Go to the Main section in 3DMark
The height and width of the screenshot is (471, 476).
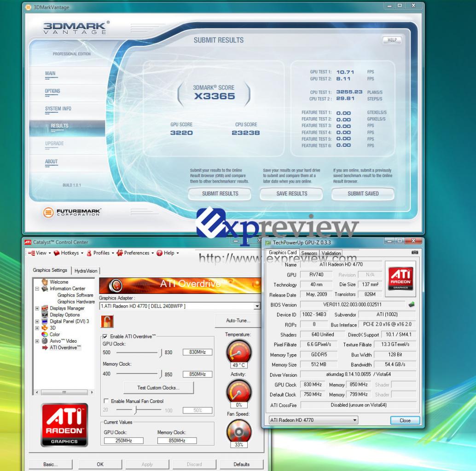pyautogui.click(x=50, y=74)
